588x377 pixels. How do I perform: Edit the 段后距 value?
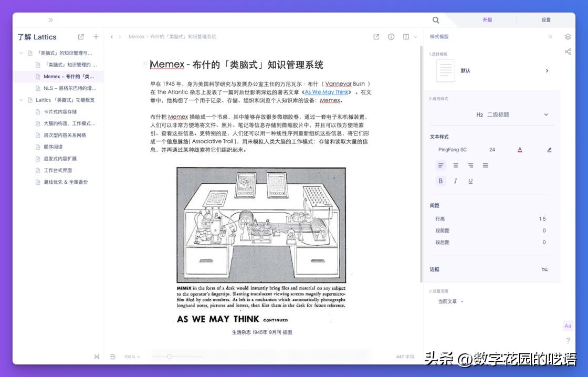544,243
